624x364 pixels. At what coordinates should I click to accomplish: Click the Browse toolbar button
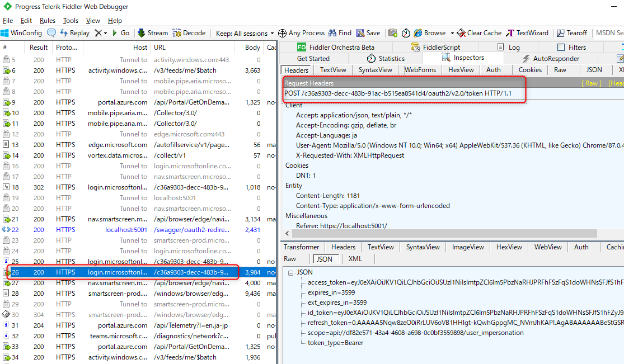(x=430, y=33)
